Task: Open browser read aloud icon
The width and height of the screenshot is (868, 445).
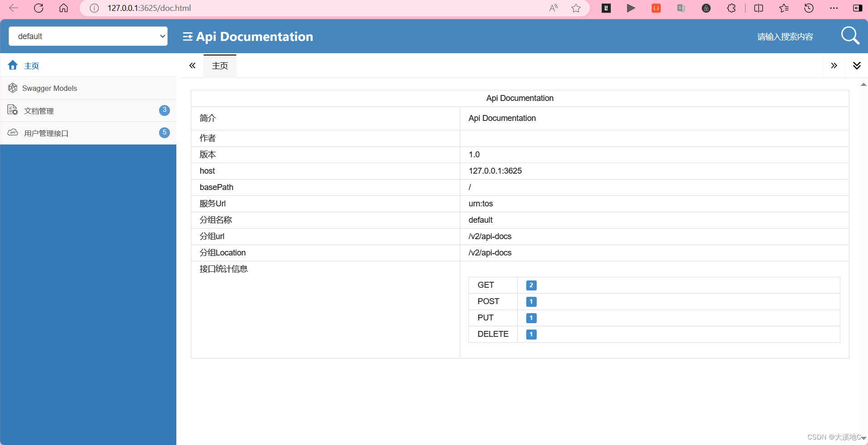Action: pyautogui.click(x=553, y=8)
